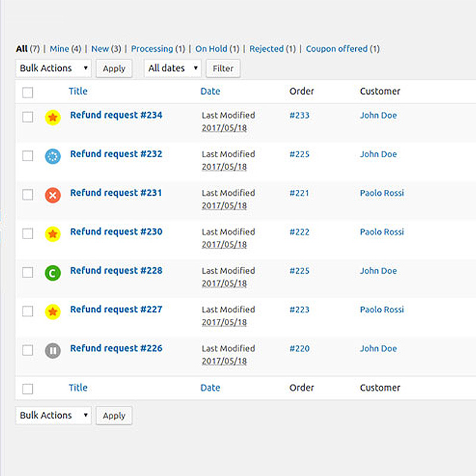Click the yellow star icon for Refund request #230
This screenshot has width=476, height=476.
pyautogui.click(x=53, y=234)
